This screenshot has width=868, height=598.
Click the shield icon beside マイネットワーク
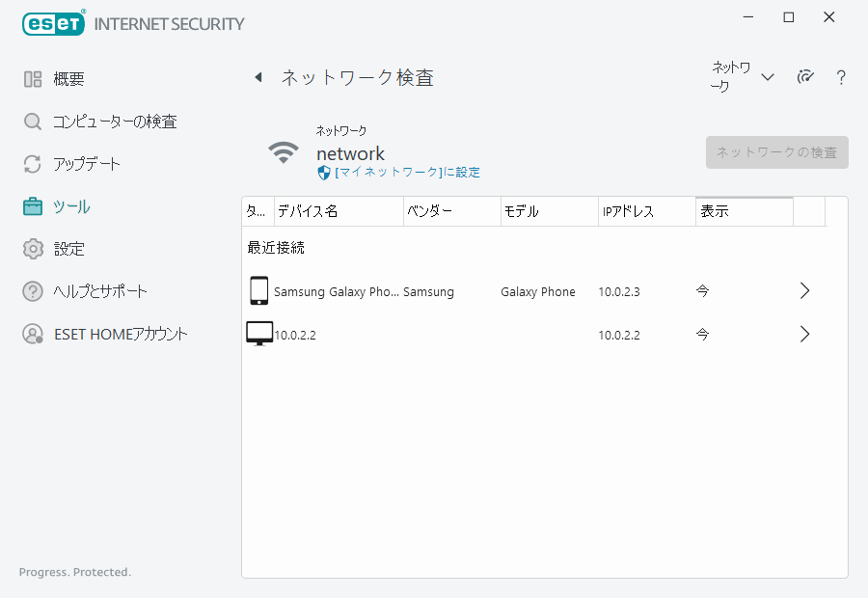[324, 173]
